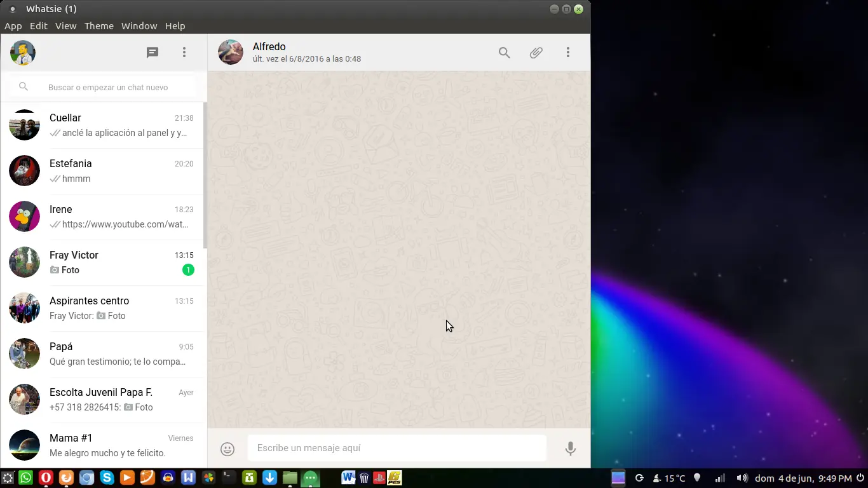Click the workspace switcher in system tray
This screenshot has width=868, height=488.
point(618,478)
